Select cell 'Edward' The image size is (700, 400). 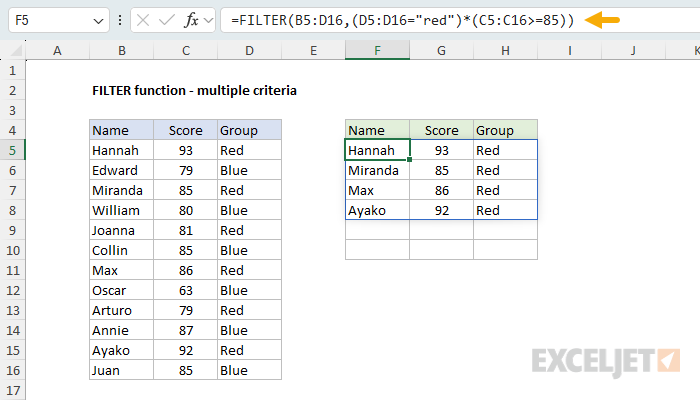121,171
